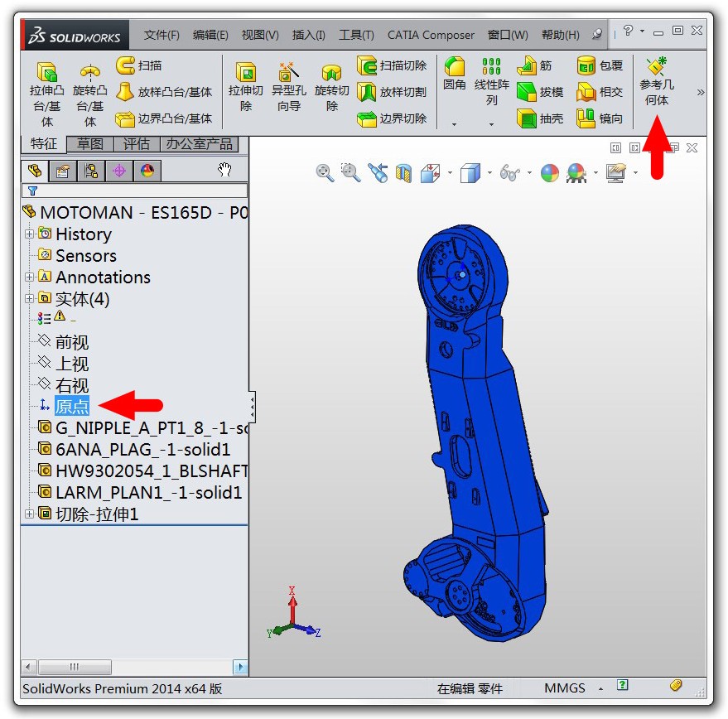Viewport: 728px width, 719px height.
Task: Open dropdown arrow under Linear Pattern (线性阵列)
Action: (x=491, y=124)
